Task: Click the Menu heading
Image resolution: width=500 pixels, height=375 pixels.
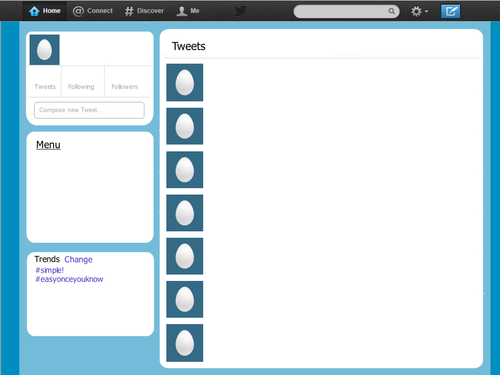Action: pyautogui.click(x=48, y=145)
